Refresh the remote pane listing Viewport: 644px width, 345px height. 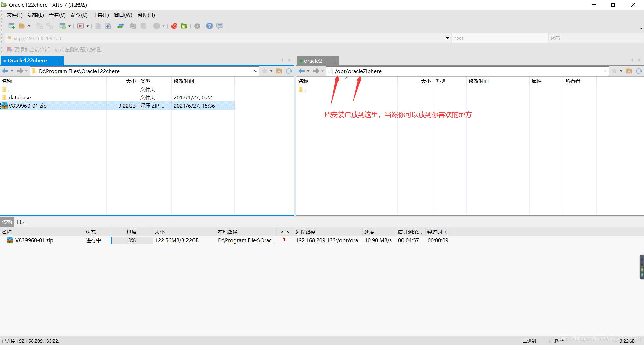639,71
